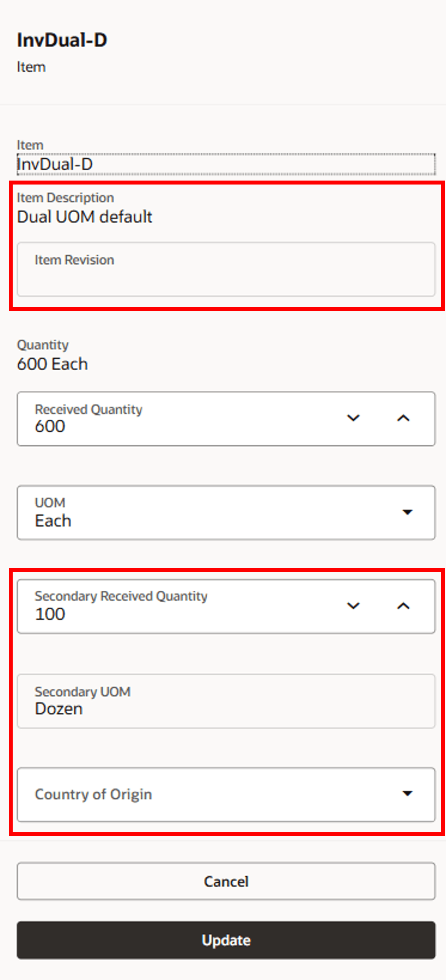Click the Update button
This screenshot has width=446, height=980.
click(226, 940)
